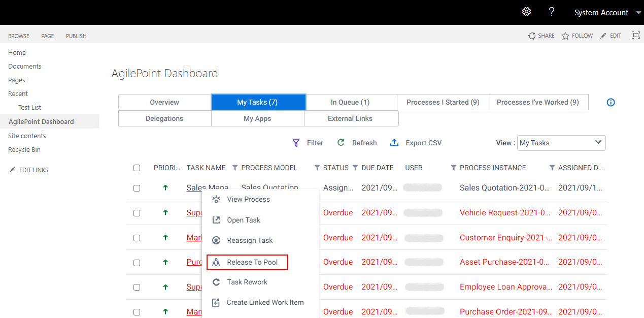Click the Follow star icon

coord(565,36)
